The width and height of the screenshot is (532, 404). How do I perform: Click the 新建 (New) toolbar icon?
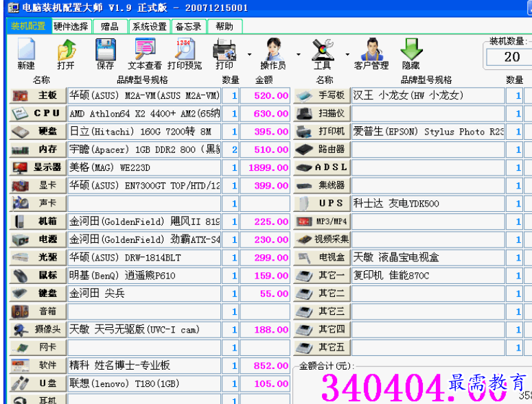26,54
